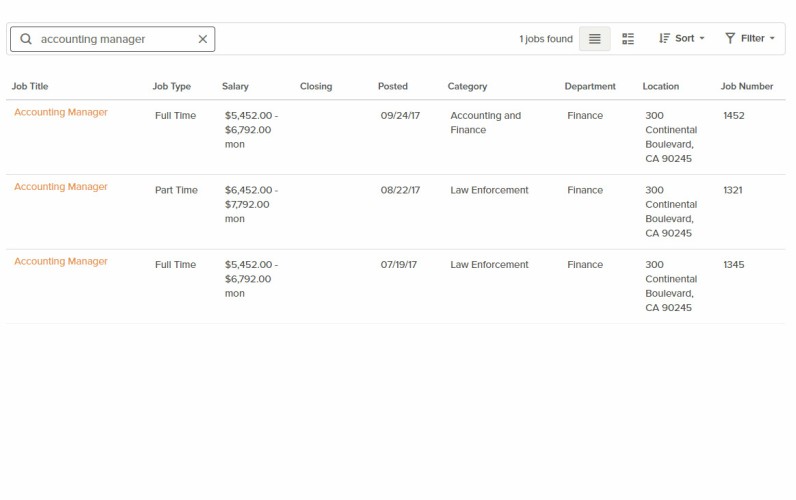
Task: Open Accounting Manager job number 1321
Action: pos(61,187)
